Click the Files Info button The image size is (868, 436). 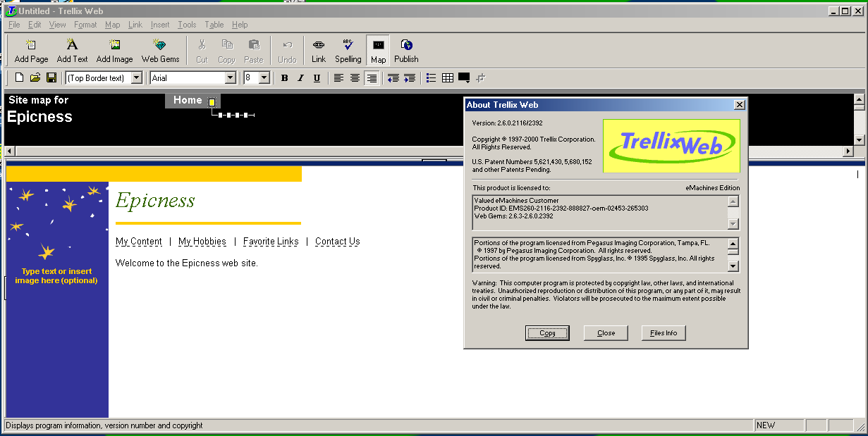tap(663, 333)
